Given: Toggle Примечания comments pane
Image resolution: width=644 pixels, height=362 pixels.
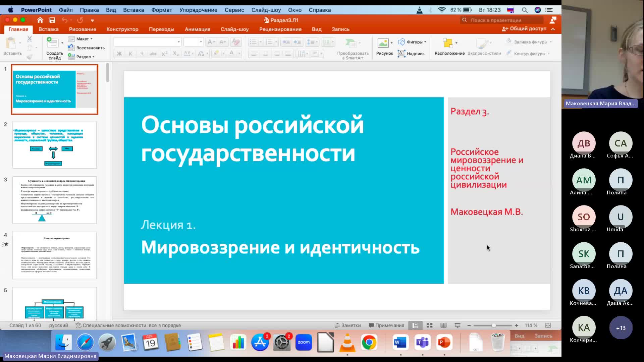Looking at the screenshot, I should point(386,325).
